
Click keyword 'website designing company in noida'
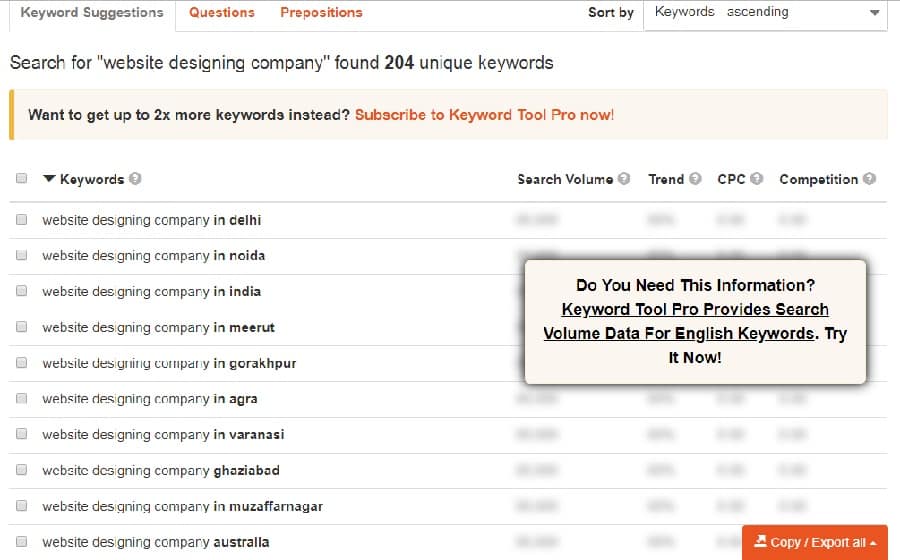click(x=153, y=256)
